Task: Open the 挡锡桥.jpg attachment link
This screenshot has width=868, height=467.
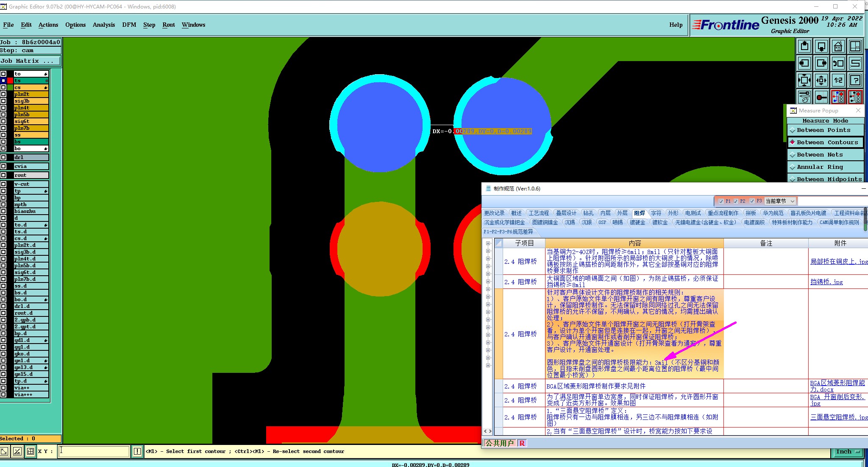Action: pyautogui.click(x=826, y=282)
